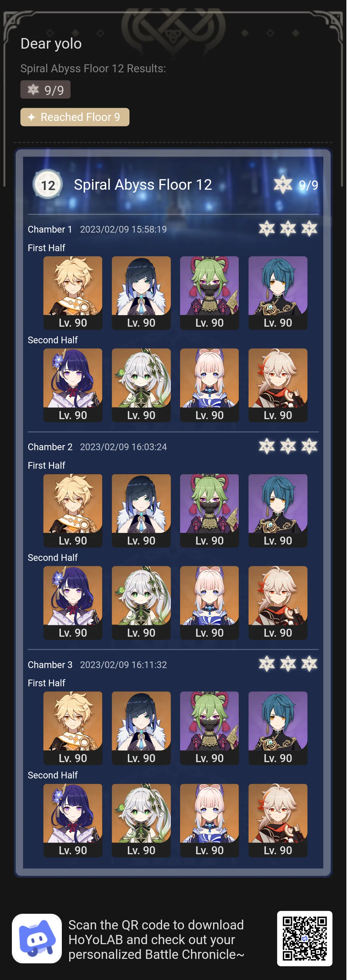
Task: Select the green-haired masked character in Chamber 1
Action: tap(210, 292)
